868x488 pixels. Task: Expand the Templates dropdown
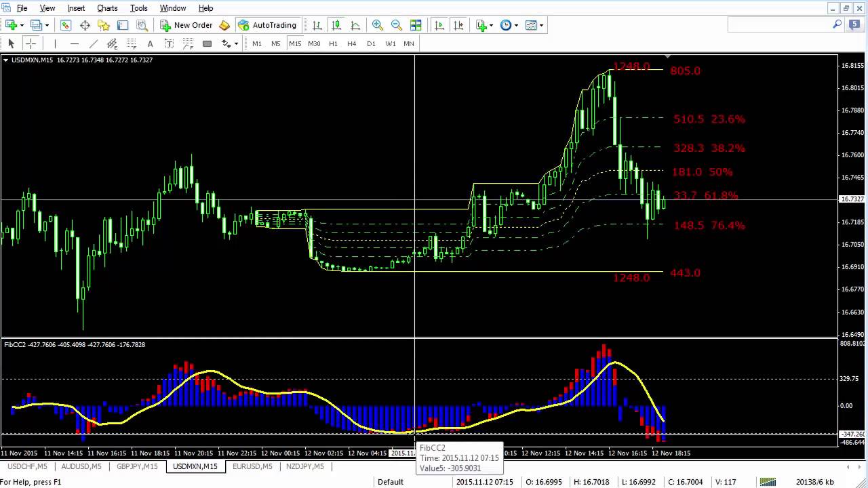point(541,25)
